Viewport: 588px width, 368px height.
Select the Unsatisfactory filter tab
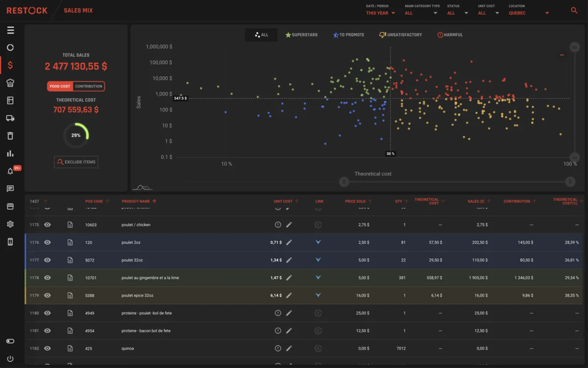tap(400, 35)
